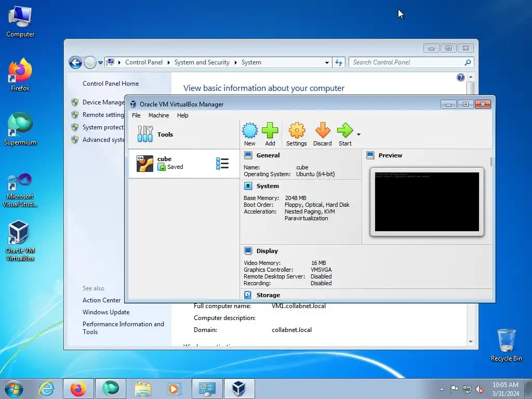Screen dimensions: 532x399
Task: Expand the arrow after System and Security breadcrumb
Action: pyautogui.click(x=236, y=62)
